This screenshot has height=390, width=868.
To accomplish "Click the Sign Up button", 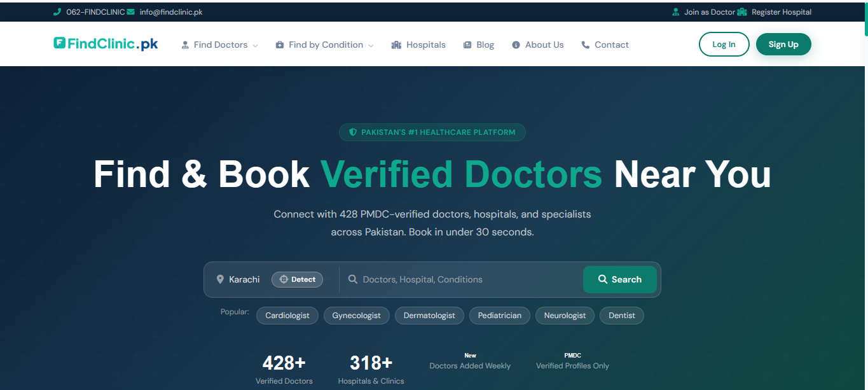I will coord(783,45).
